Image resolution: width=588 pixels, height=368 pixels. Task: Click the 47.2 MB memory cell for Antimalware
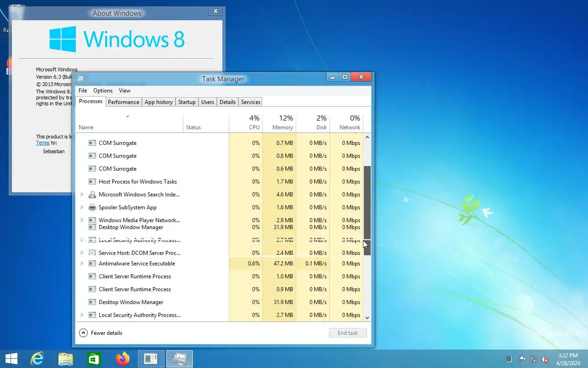[x=279, y=264]
